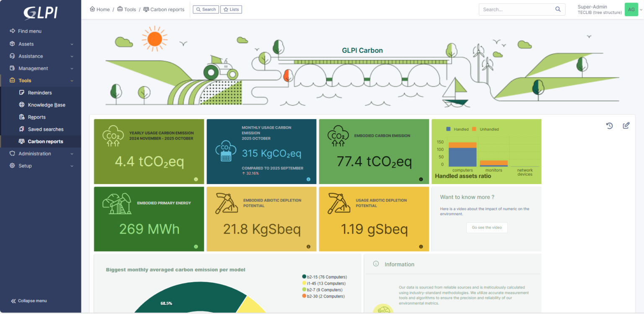Click info icon on usage abiotic depletion card

pyautogui.click(x=421, y=247)
